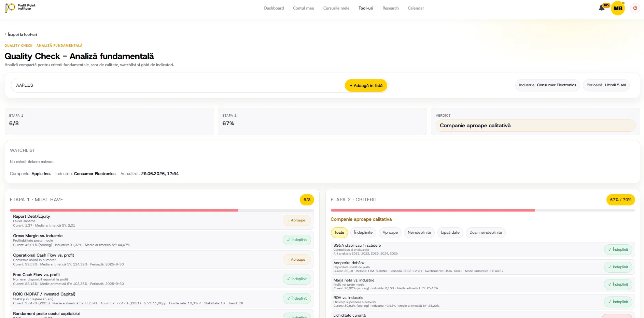Select the 'Lichiditate curentă' criterion title

click(x=349, y=315)
